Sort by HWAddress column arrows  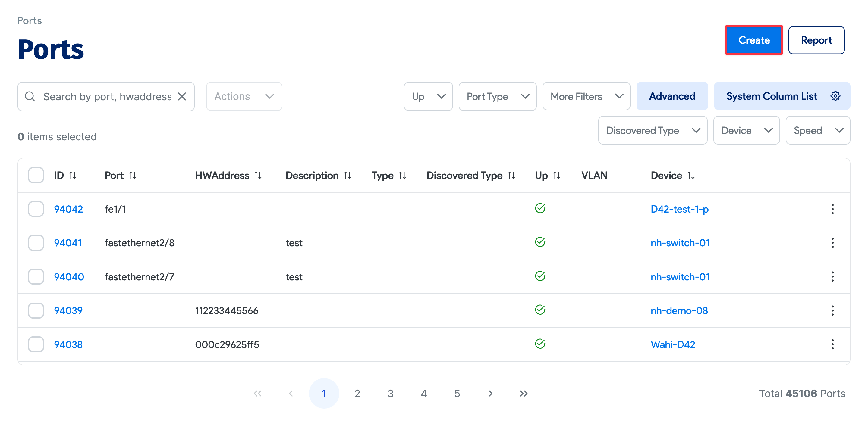(x=258, y=176)
